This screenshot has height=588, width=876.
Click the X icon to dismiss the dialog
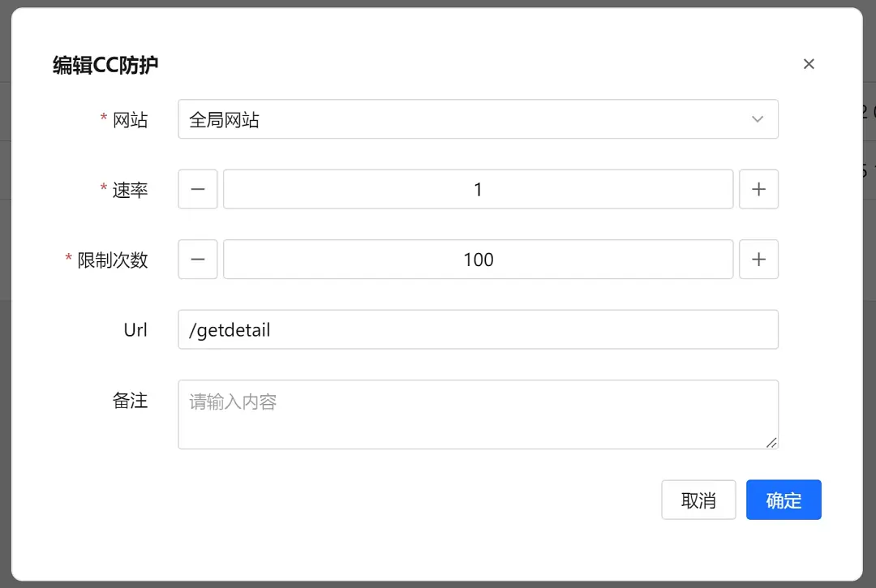tap(809, 63)
